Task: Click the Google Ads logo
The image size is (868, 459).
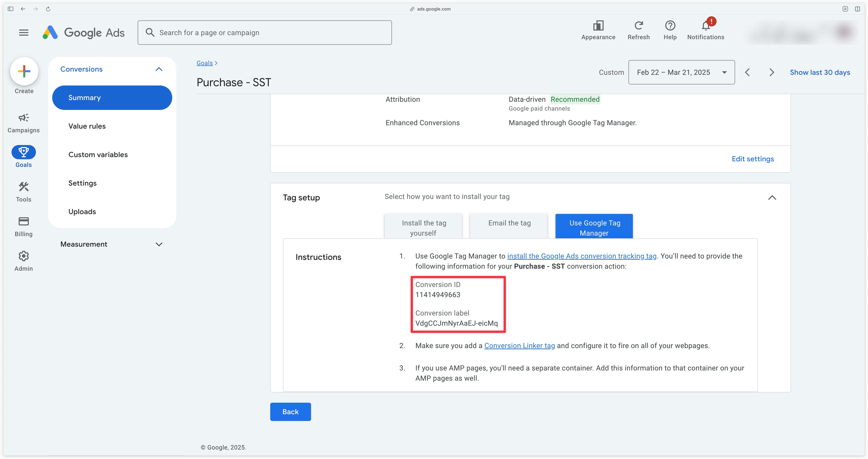Action: tap(84, 33)
